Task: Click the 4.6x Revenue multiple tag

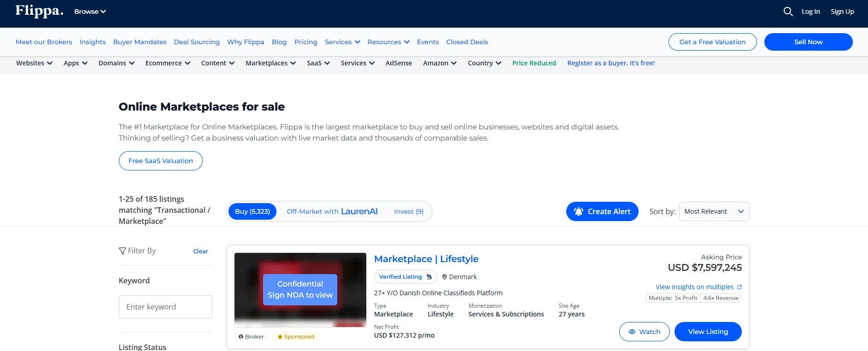Action: 721,298
